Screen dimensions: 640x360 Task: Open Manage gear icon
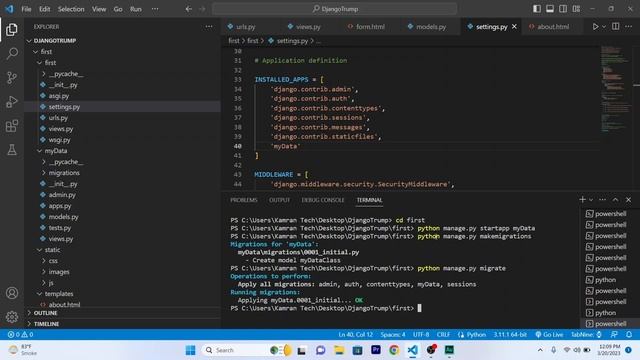coord(12,317)
